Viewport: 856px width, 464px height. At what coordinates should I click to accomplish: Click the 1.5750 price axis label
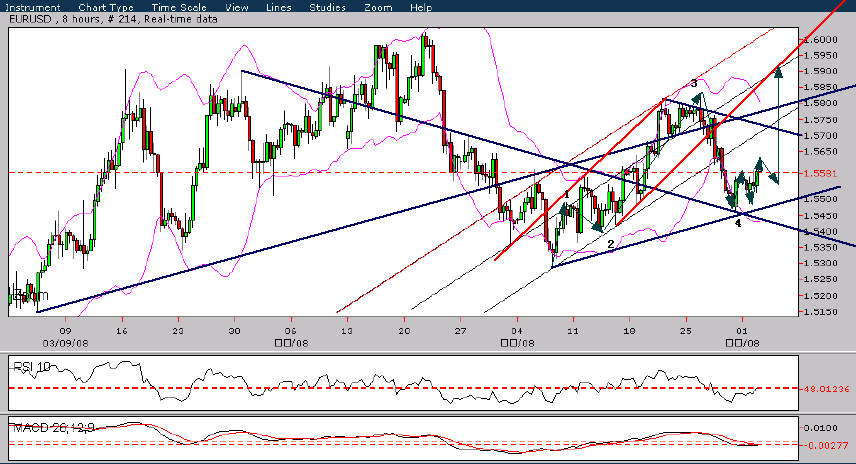tap(821, 120)
